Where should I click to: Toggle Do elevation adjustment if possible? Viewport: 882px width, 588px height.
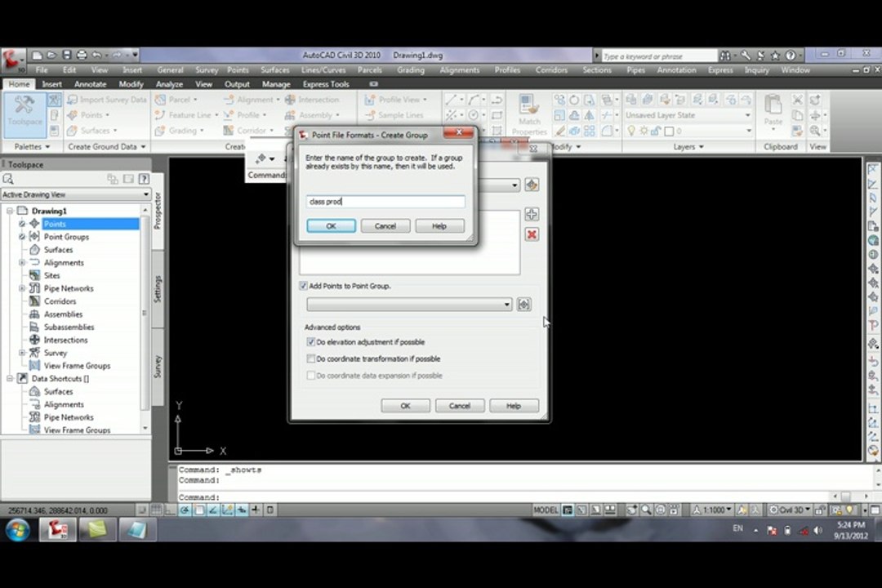click(x=310, y=341)
